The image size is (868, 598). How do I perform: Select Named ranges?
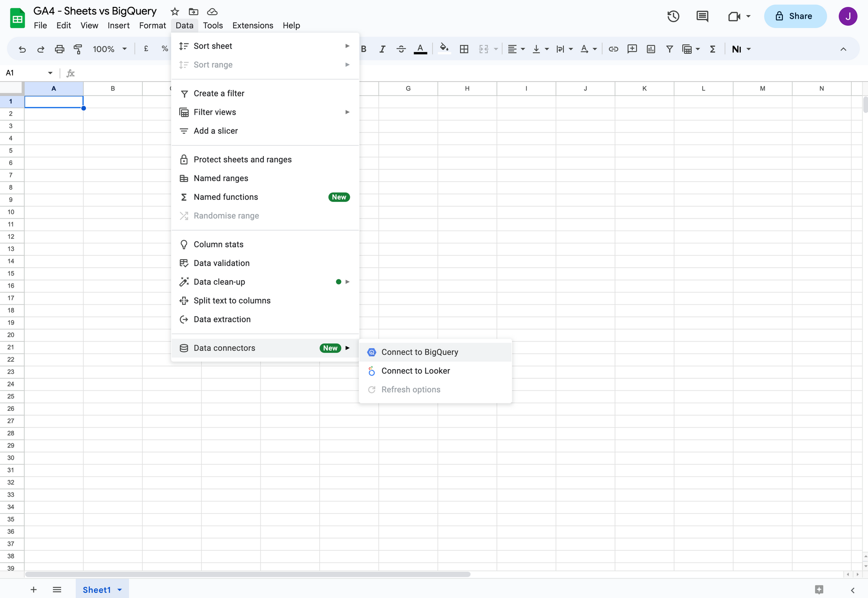click(265, 178)
